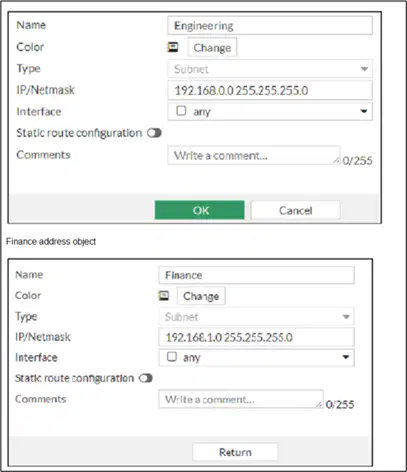The image size is (407, 472).
Task: Click the Engineering Name input field
Action: [270, 26]
